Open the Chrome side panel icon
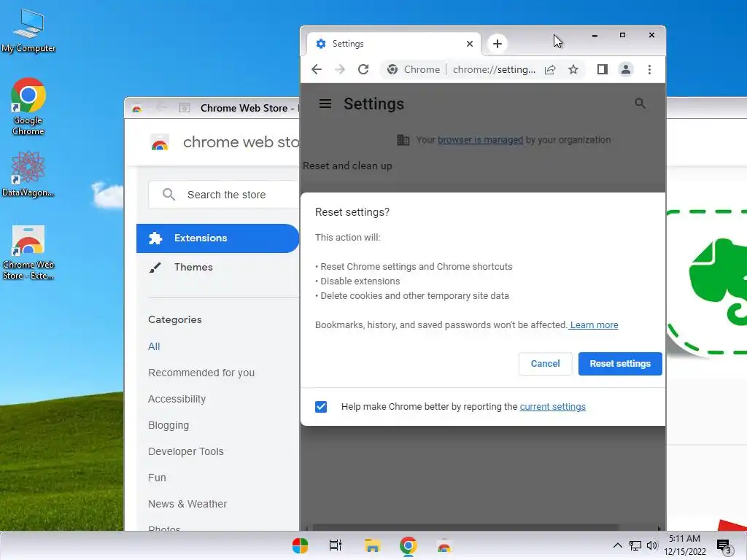 (602, 69)
